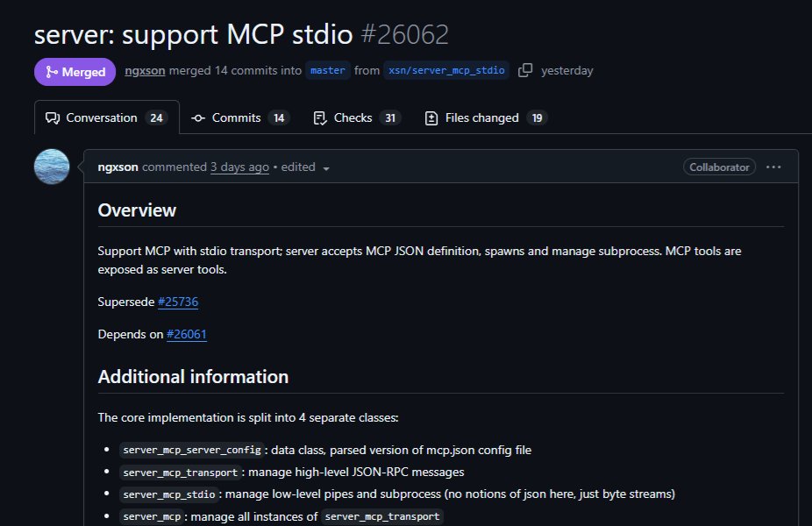
Task: Click the Overview heading
Action: 137,210
